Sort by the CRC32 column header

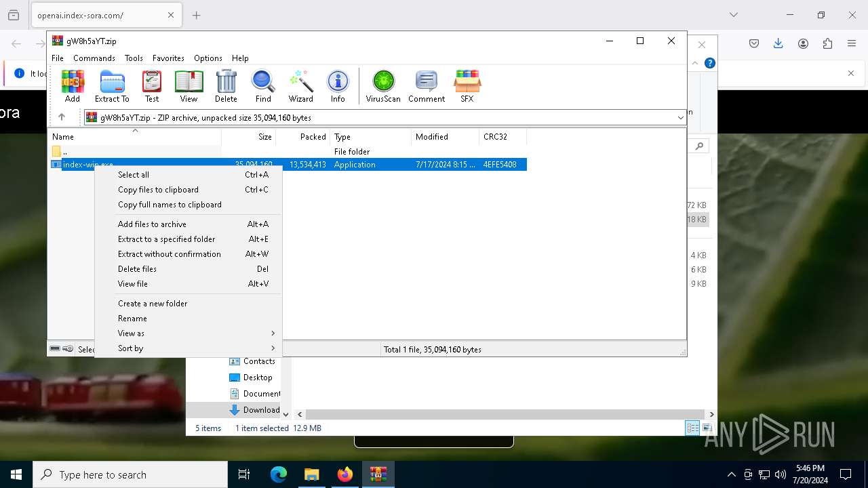pyautogui.click(x=503, y=136)
